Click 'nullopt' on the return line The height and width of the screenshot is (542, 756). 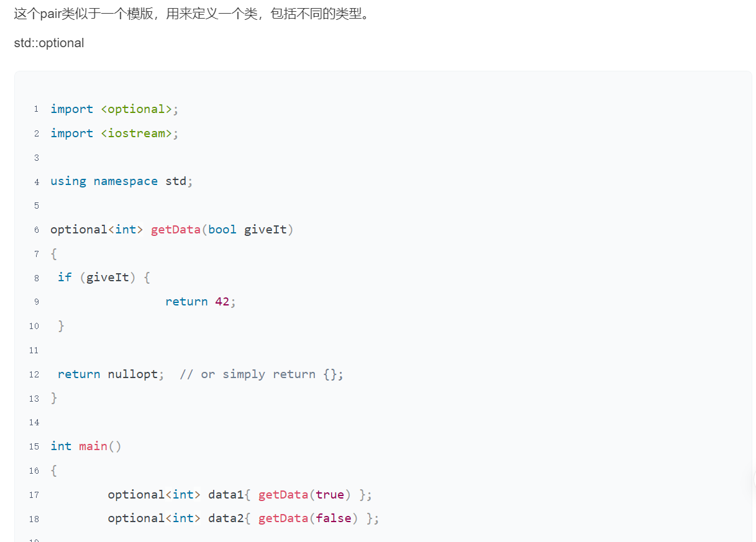pyautogui.click(x=132, y=374)
